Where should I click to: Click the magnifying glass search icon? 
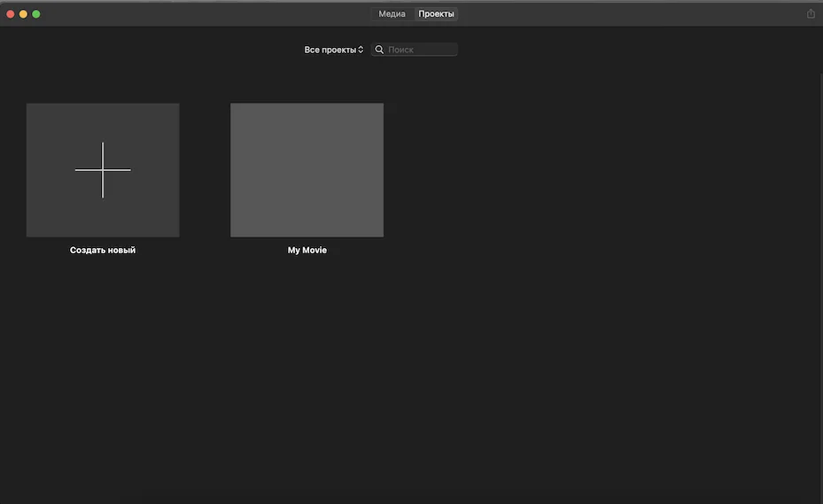[379, 50]
